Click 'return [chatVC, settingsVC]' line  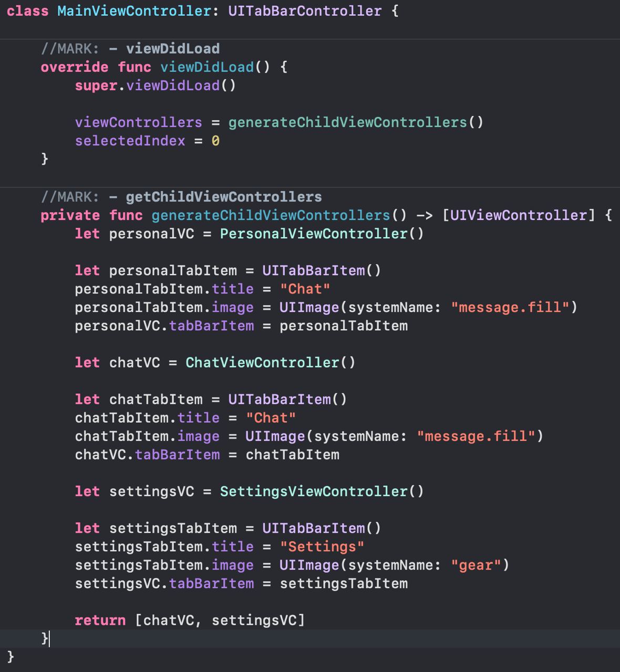[x=190, y=621]
